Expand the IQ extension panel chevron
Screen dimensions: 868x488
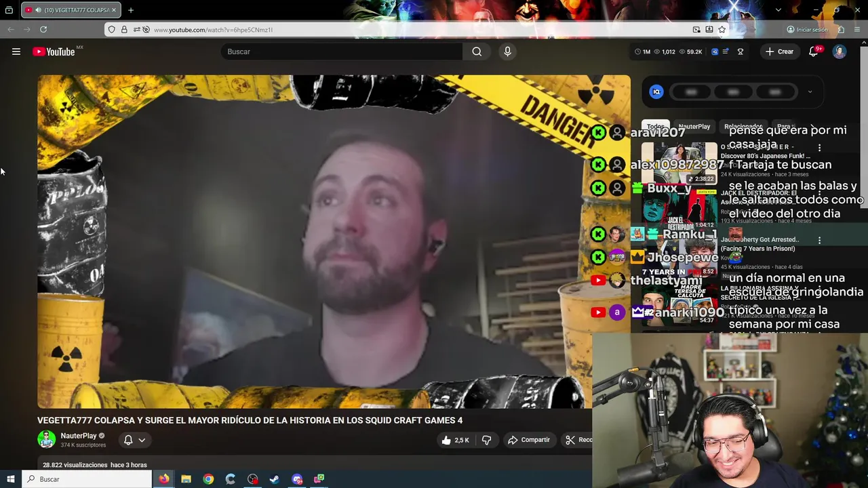point(810,91)
